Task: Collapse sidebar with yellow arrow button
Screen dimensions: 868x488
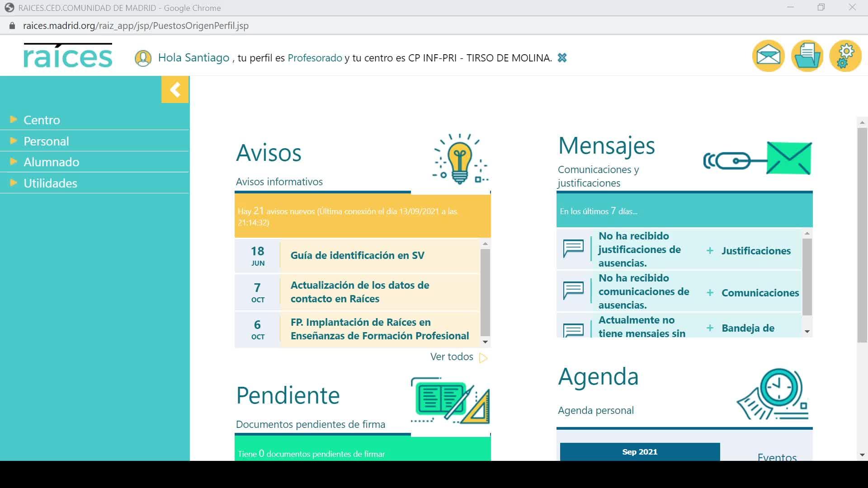Action: coord(175,89)
